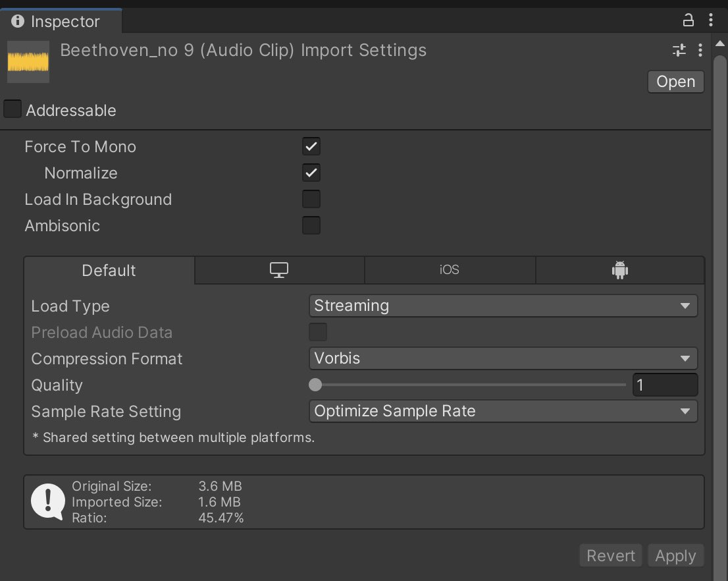
Task: Click the Open button
Action: coord(675,82)
